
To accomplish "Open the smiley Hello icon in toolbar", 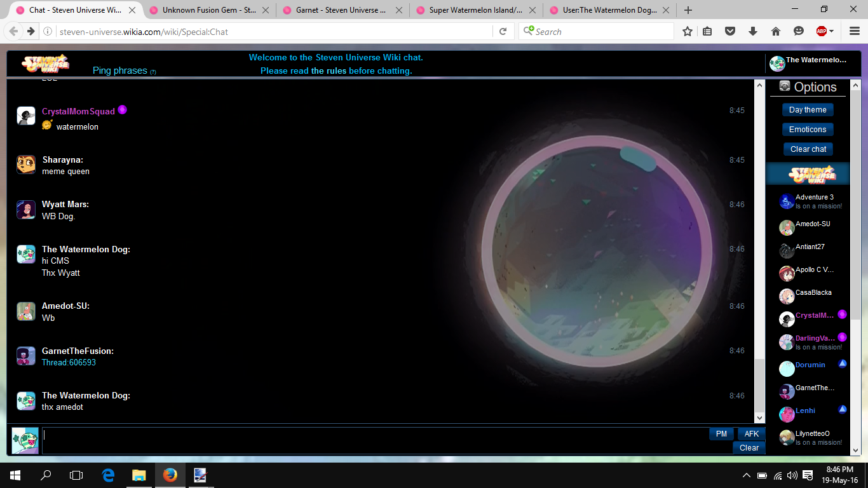I will coord(799,31).
